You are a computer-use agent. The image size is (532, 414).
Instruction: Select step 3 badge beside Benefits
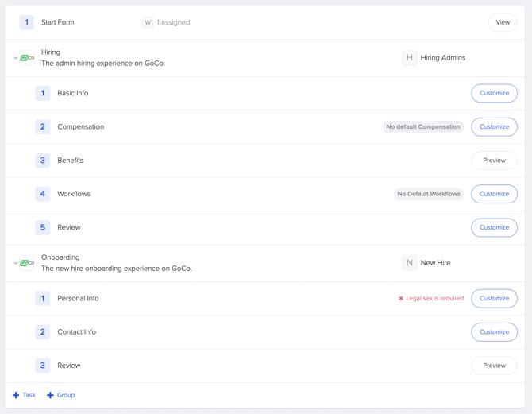click(x=43, y=161)
